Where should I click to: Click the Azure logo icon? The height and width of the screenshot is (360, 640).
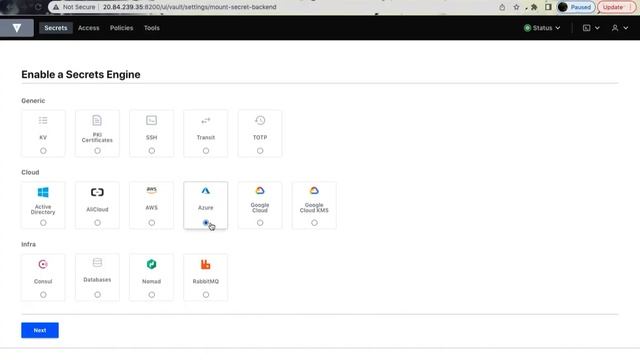tap(206, 191)
